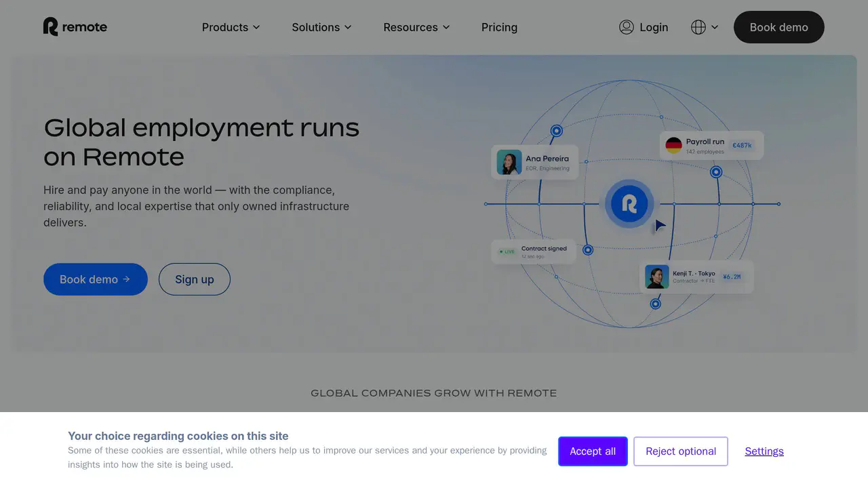Click the Payroll run label
Image resolution: width=868 pixels, height=488 pixels.
click(x=705, y=142)
